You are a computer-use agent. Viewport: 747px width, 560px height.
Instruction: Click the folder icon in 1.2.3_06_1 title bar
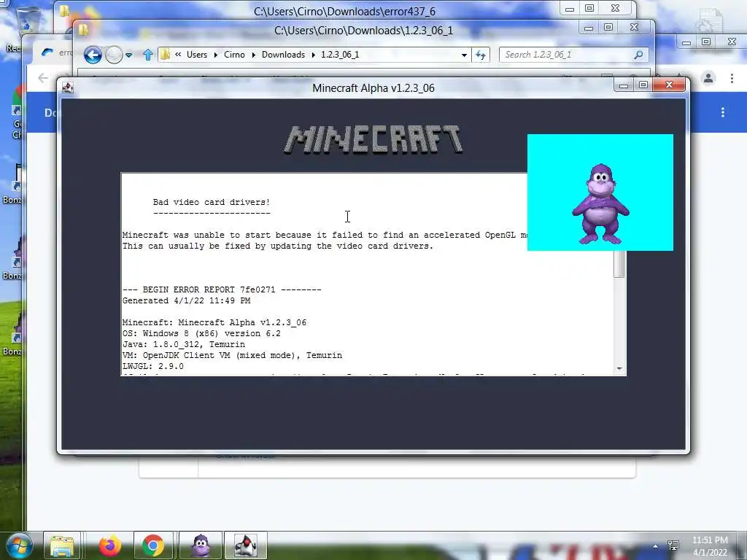83,30
